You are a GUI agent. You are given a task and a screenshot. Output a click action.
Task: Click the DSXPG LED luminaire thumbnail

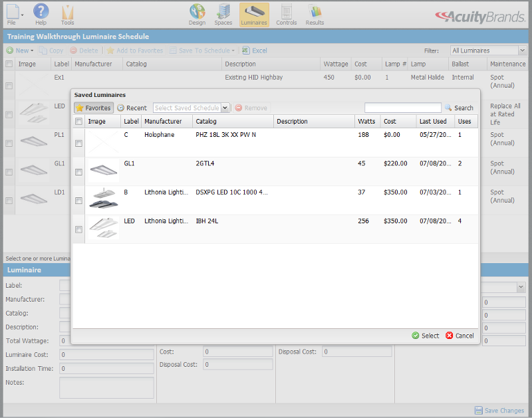[x=104, y=199]
